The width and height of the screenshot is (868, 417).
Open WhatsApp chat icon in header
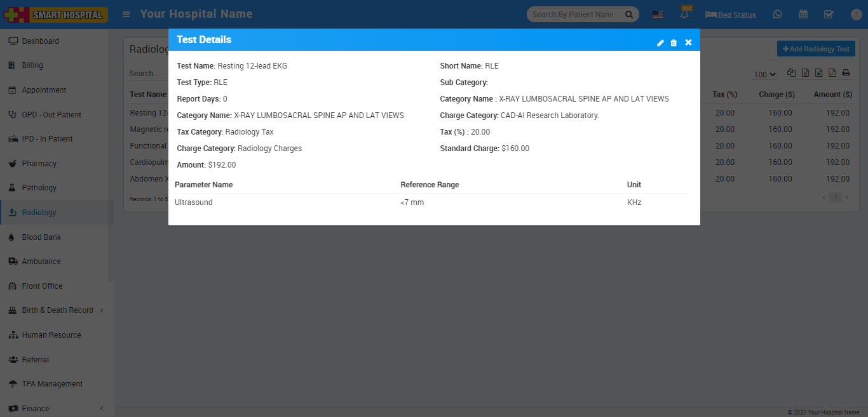pos(777,14)
